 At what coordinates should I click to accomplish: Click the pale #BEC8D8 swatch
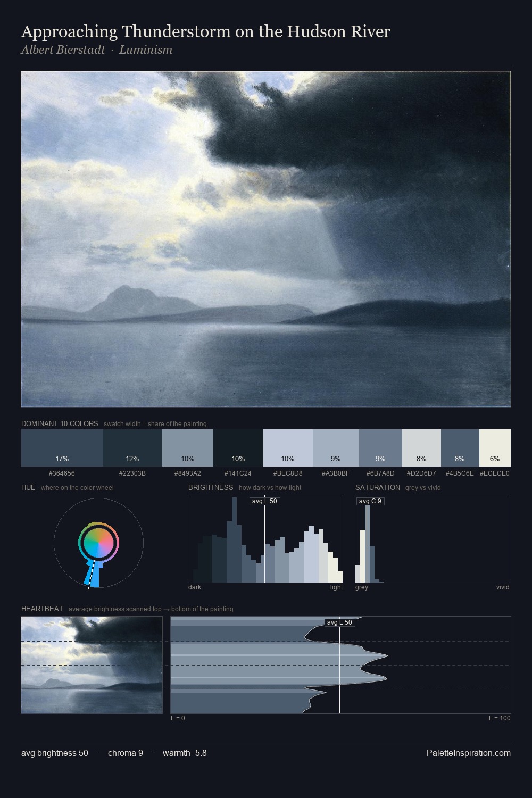[288, 448]
